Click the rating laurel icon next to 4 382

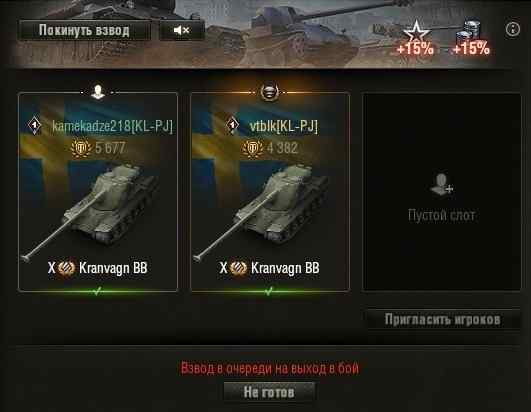(253, 148)
